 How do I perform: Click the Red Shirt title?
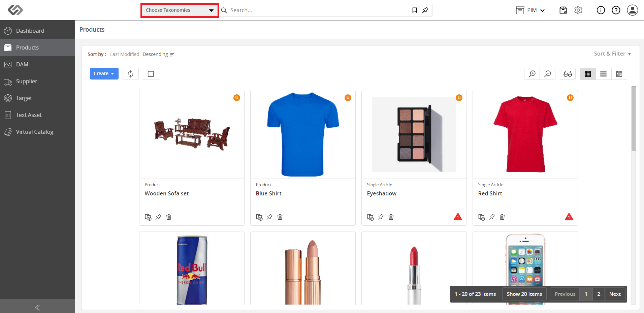[x=490, y=193]
